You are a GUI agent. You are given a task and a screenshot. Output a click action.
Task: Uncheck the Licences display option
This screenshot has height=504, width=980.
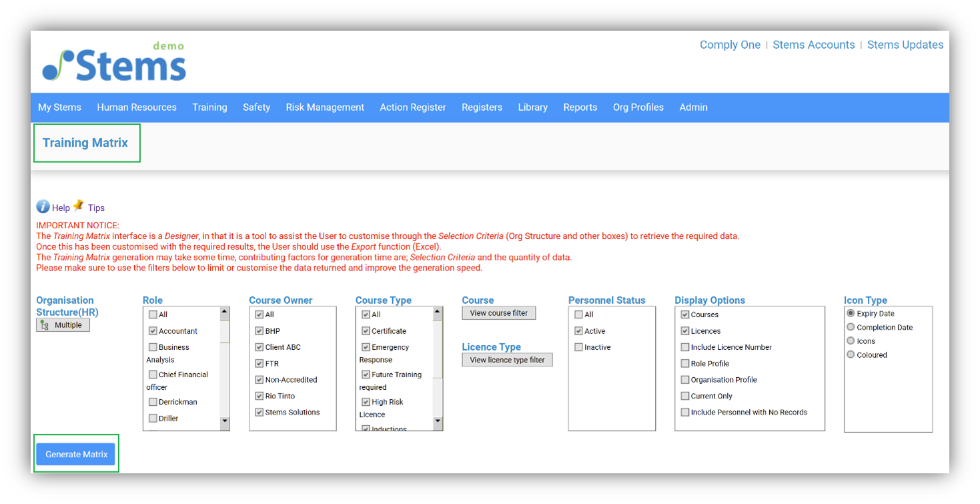click(x=685, y=331)
